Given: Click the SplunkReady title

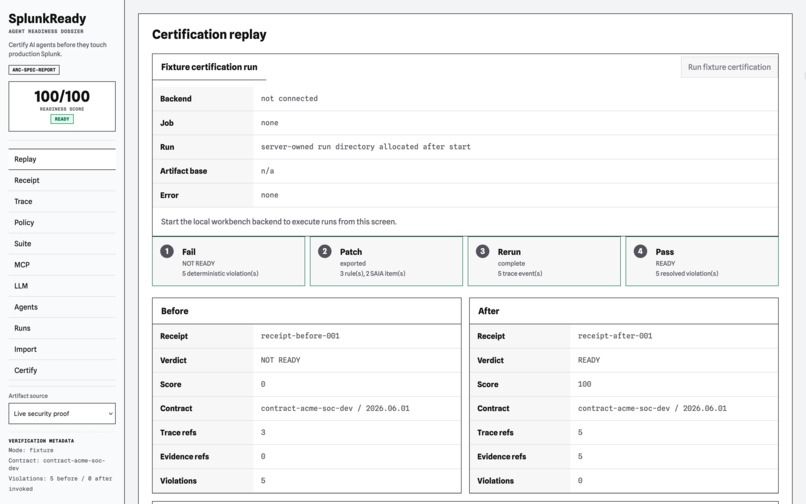Looking at the screenshot, I should pos(47,19).
